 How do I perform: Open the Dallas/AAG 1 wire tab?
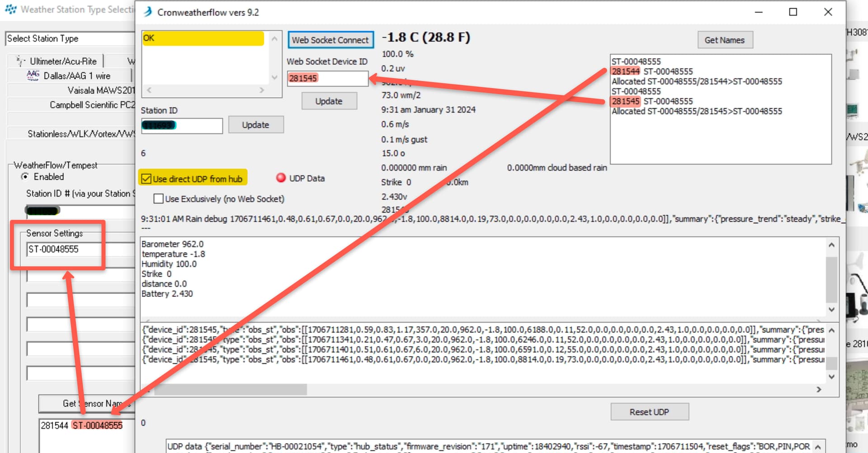[x=70, y=76]
